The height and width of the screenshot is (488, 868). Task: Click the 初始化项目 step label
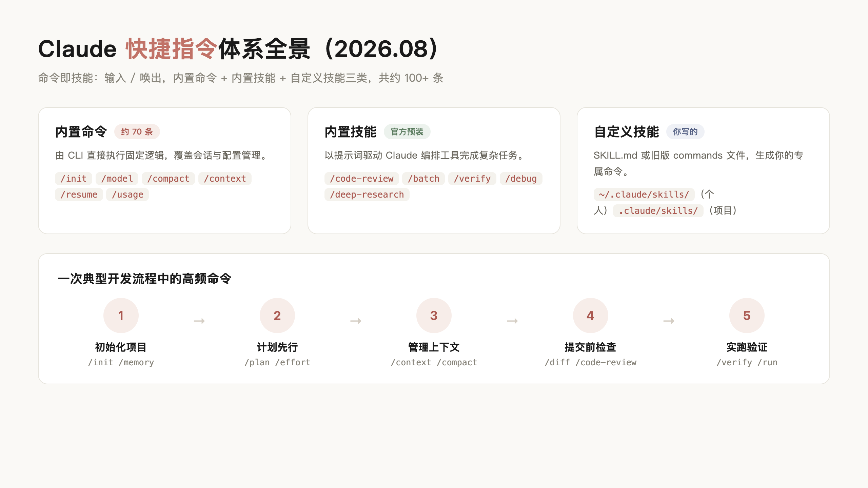coord(121,347)
